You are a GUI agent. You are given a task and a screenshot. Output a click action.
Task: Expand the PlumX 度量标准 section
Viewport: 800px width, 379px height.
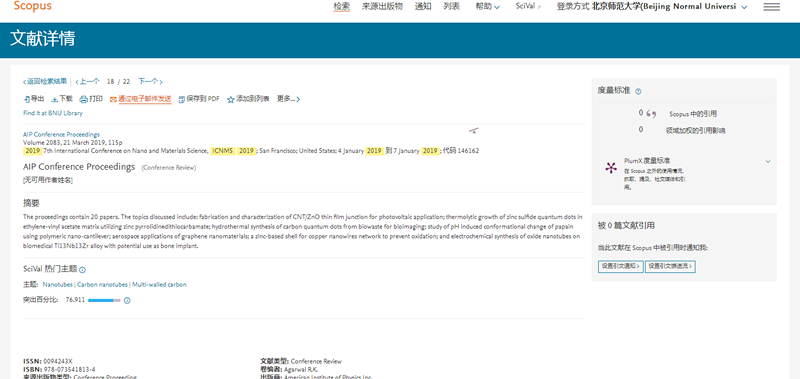pos(768,161)
